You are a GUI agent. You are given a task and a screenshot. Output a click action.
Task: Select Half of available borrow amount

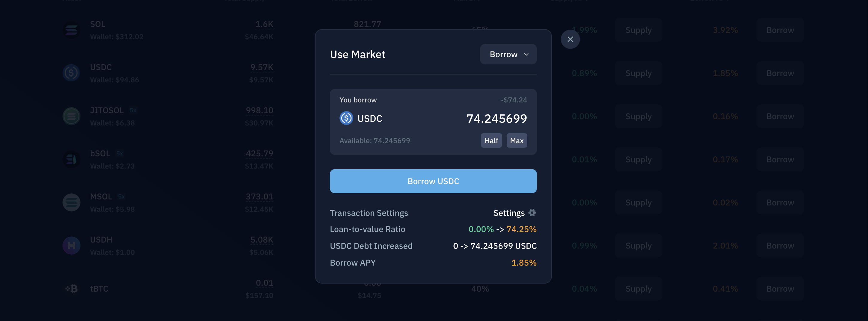pos(491,140)
